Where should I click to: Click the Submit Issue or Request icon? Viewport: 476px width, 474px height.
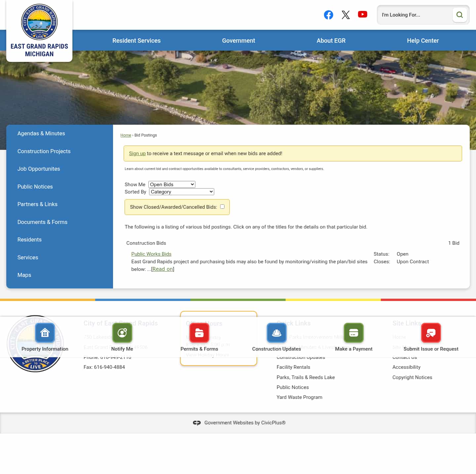click(431, 333)
